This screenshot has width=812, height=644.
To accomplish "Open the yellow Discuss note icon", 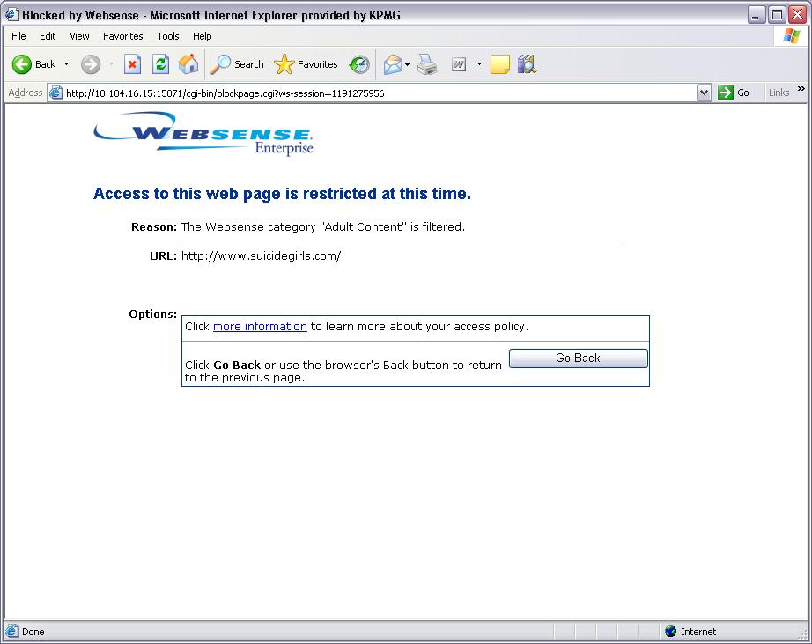I will pyautogui.click(x=500, y=64).
